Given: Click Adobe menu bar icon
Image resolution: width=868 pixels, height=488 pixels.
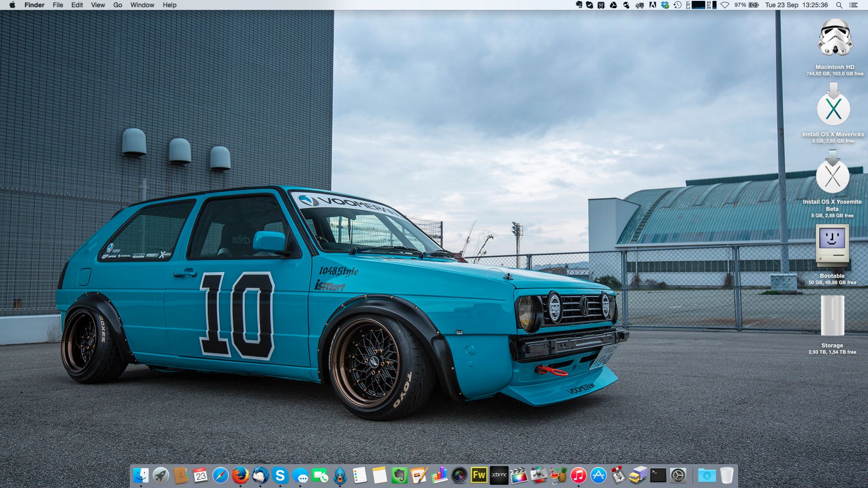Looking at the screenshot, I should click(652, 5).
